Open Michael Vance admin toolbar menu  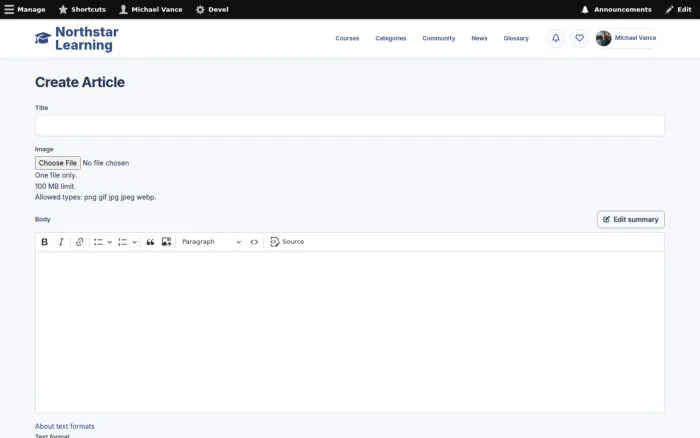point(151,9)
